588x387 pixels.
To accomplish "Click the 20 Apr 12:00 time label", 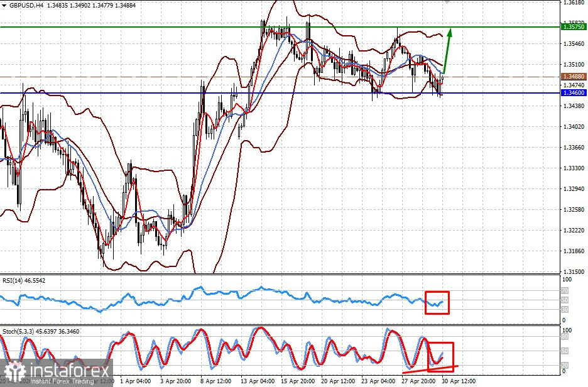I will [x=337, y=381].
